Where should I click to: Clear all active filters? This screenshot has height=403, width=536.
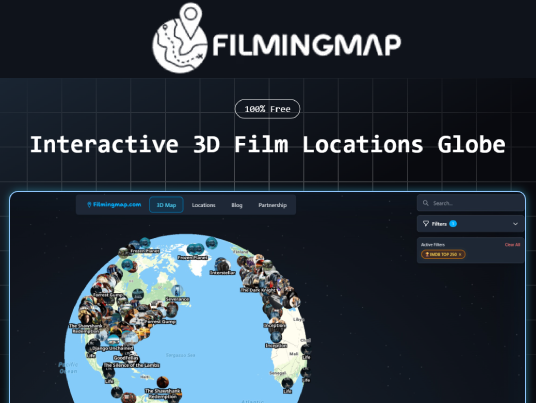pyautogui.click(x=512, y=245)
